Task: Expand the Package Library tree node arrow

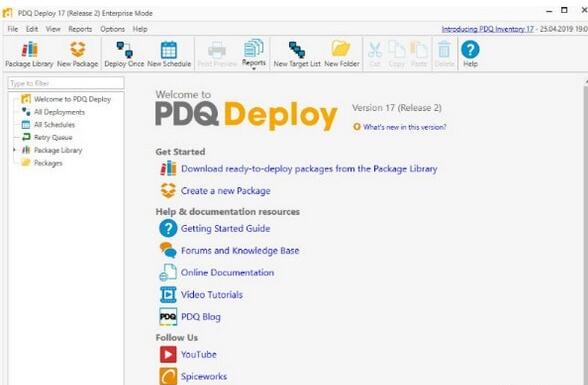Action: [14, 150]
